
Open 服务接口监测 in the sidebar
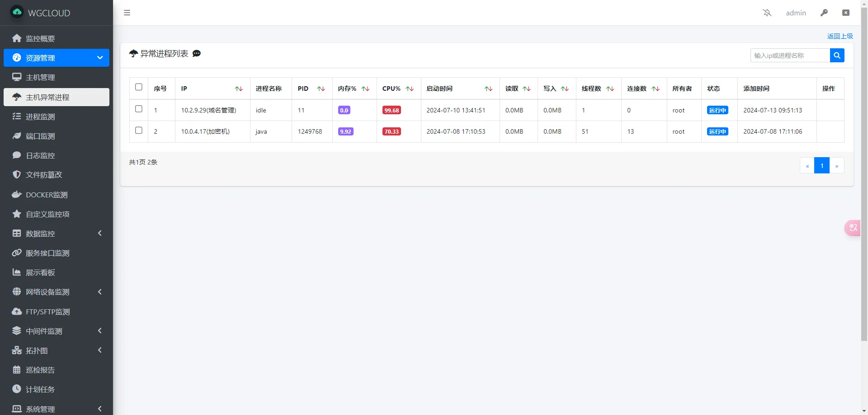57,253
